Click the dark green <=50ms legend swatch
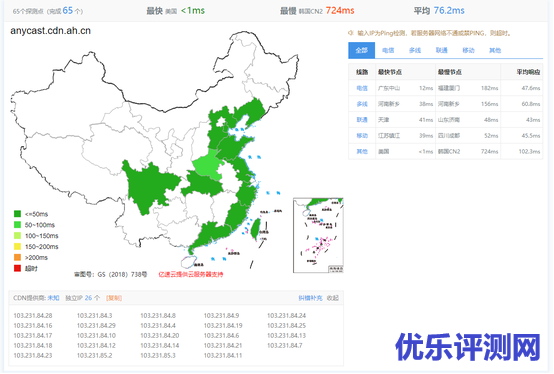The width and height of the screenshot is (554, 374). pyautogui.click(x=17, y=214)
